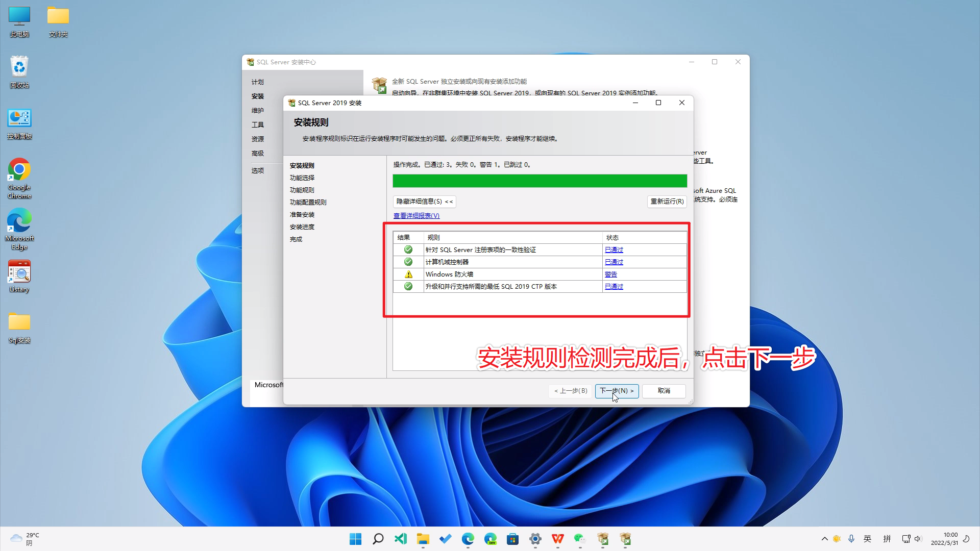Select the 准备安装 step in wizard sidebar
Viewport: 980px width, 551px height.
tap(302, 214)
